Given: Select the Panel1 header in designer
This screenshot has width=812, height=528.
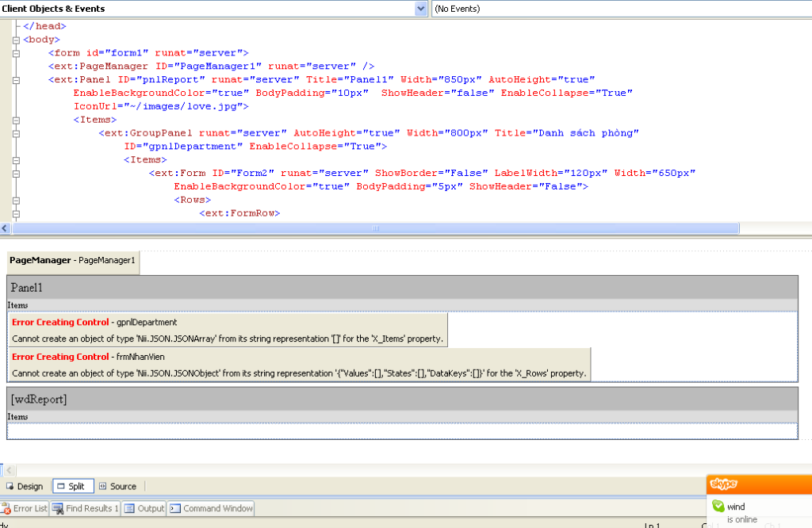Looking at the screenshot, I should [x=402, y=287].
